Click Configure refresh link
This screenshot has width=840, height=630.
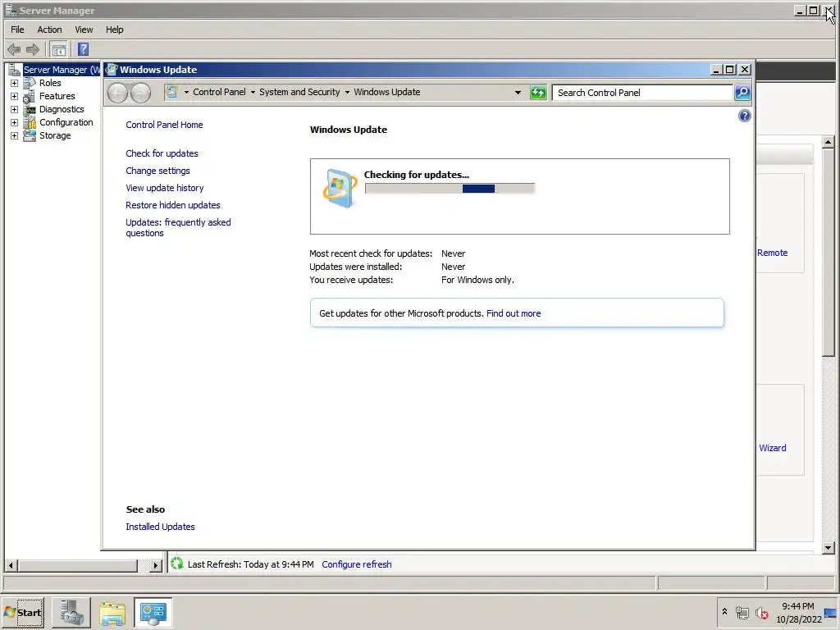point(356,564)
